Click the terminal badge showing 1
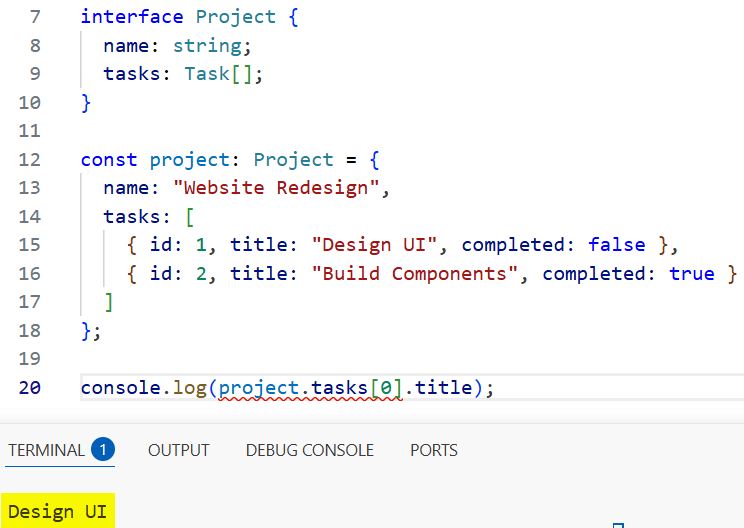The width and height of the screenshot is (744, 528). tap(103, 449)
